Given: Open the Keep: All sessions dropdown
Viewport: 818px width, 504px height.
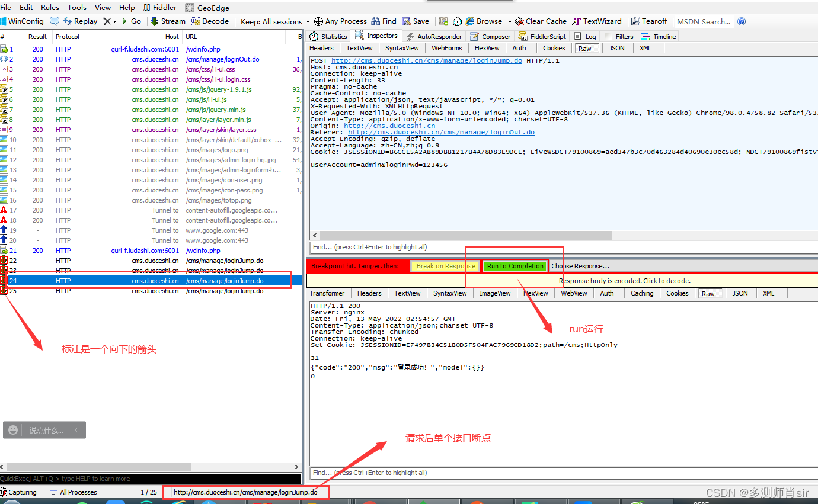Looking at the screenshot, I should coord(275,21).
